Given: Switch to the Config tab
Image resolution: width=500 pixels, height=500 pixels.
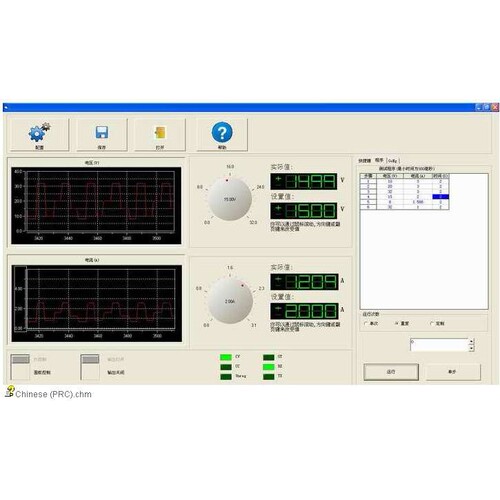Looking at the screenshot, I should click(393, 161).
